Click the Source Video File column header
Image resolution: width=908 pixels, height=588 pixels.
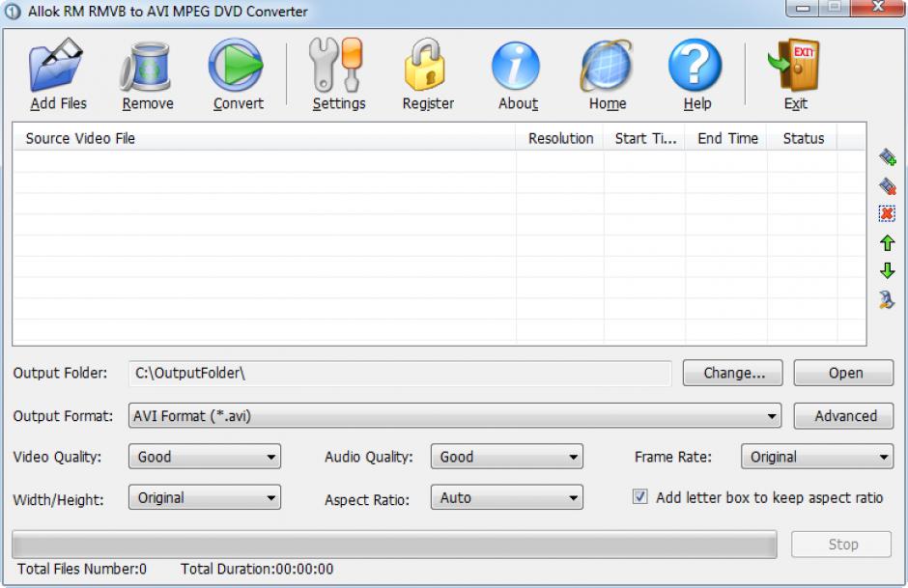coord(264,138)
